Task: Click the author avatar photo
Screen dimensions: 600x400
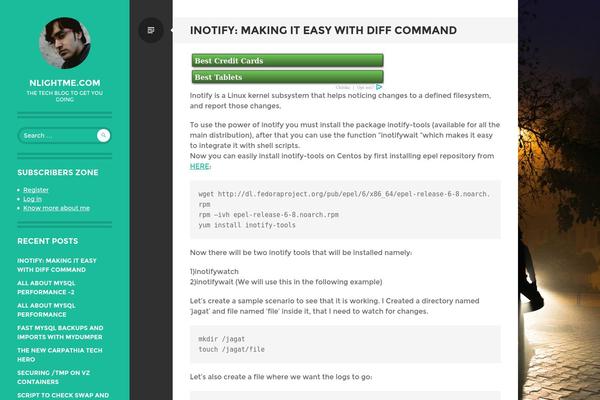Action: [x=65, y=43]
